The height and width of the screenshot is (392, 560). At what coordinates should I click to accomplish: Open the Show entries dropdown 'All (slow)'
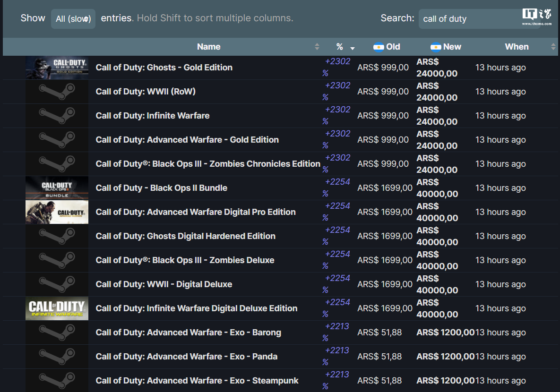[73, 19]
